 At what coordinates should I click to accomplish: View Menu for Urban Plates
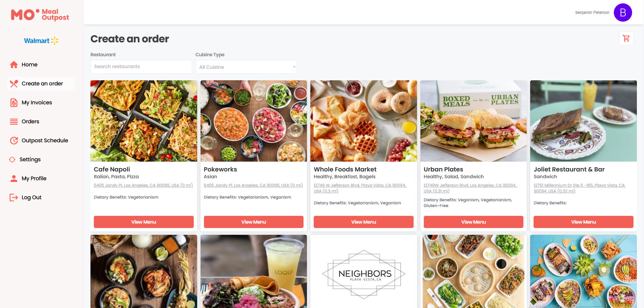click(474, 222)
